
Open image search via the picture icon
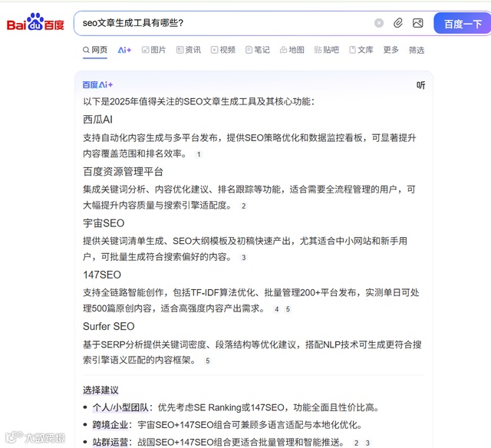pos(417,23)
